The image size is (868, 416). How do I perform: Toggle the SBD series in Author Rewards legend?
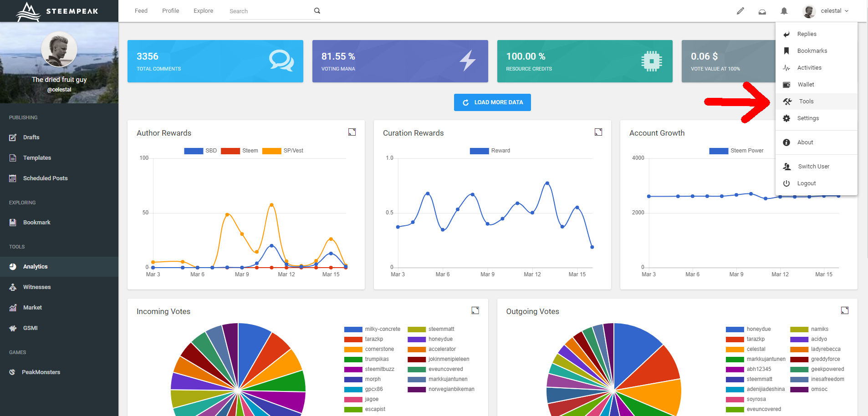click(200, 151)
